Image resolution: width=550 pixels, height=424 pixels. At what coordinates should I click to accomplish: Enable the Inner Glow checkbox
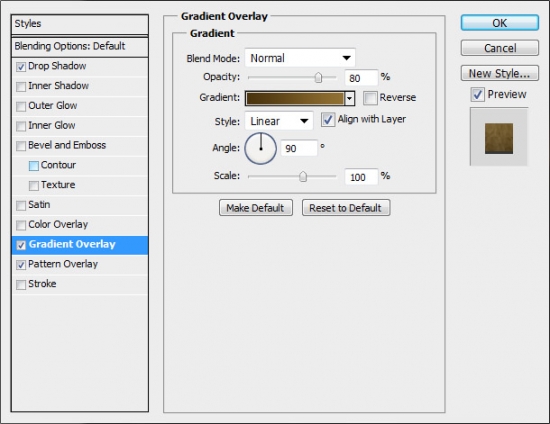point(21,126)
